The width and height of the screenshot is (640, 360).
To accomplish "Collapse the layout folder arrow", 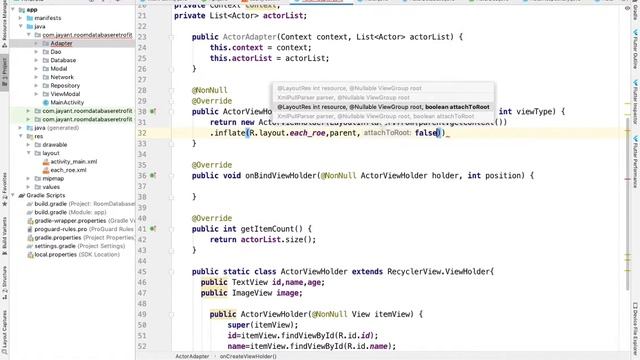I will (29, 153).
